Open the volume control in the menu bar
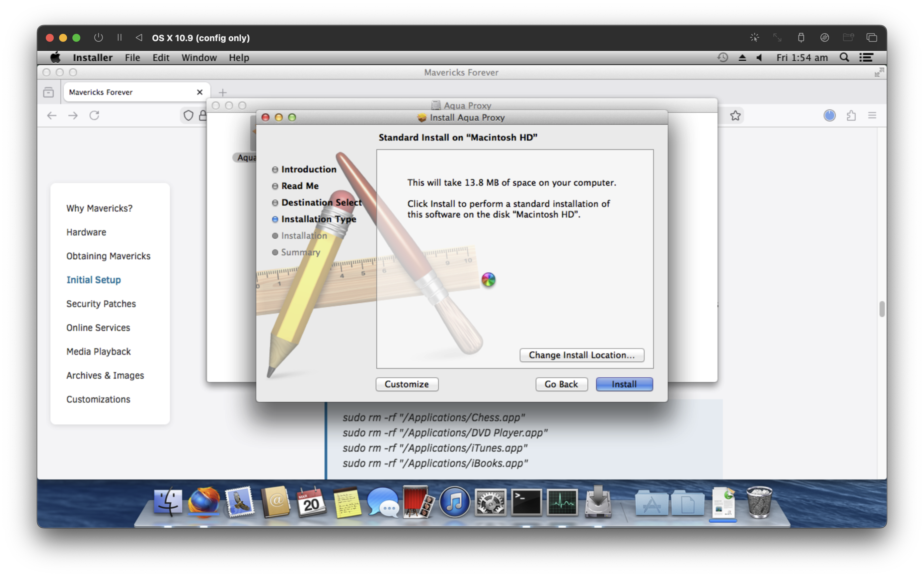The width and height of the screenshot is (924, 577). [759, 58]
